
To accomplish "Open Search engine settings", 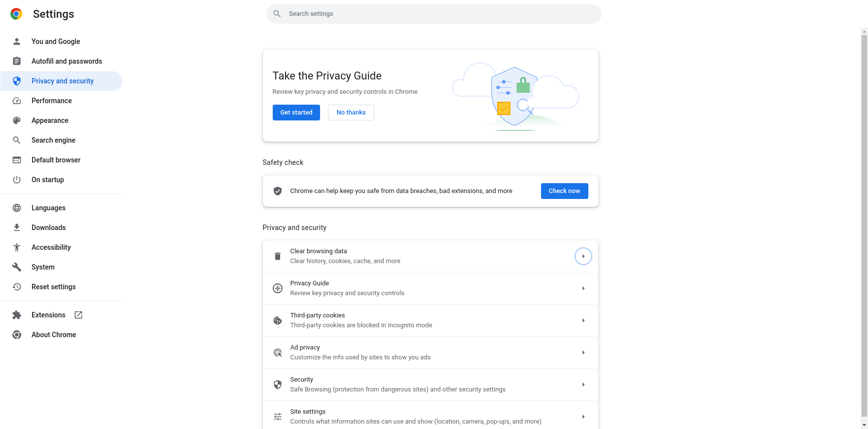I will (x=61, y=140).
